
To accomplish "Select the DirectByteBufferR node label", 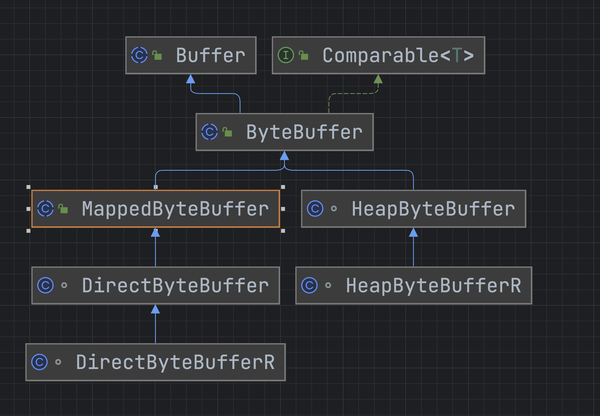I will coord(175,362).
